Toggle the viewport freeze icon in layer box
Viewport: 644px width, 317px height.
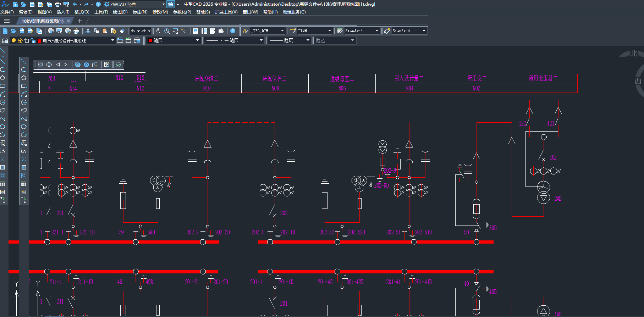27,40
